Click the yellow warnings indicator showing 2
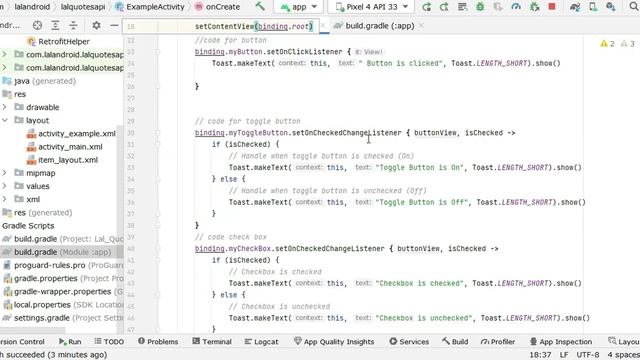 [607, 44]
